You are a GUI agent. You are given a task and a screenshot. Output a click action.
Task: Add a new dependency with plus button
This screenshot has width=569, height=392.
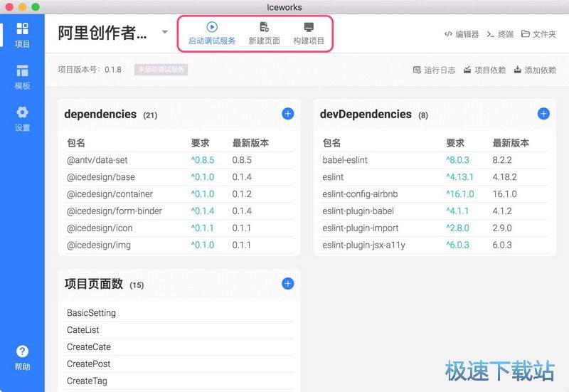(x=288, y=114)
